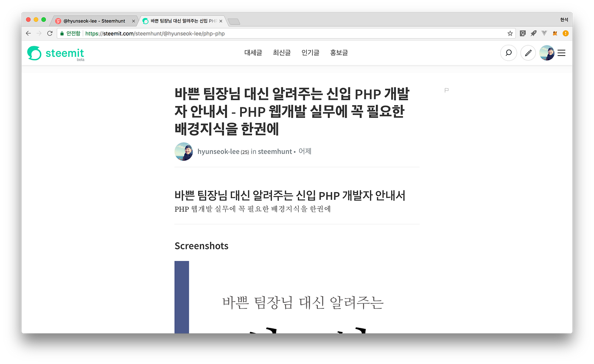
Task: Go back with the browser back arrow
Action: pos(28,33)
